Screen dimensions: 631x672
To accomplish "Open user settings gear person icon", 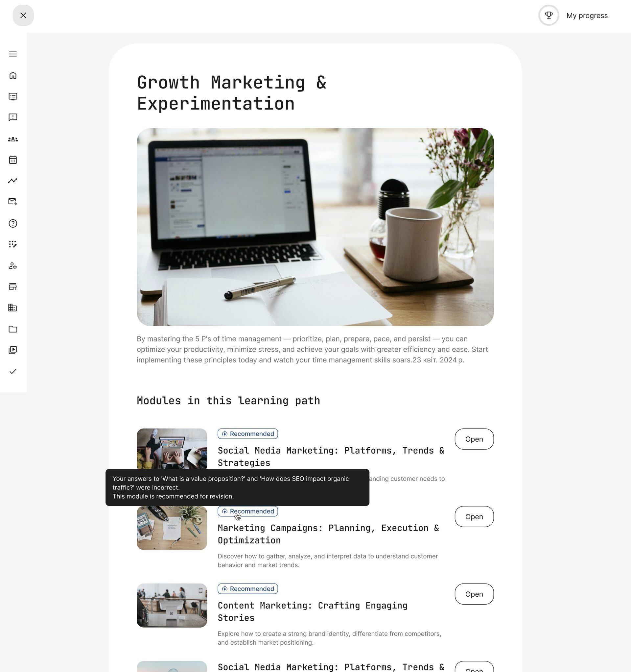I will point(13,266).
